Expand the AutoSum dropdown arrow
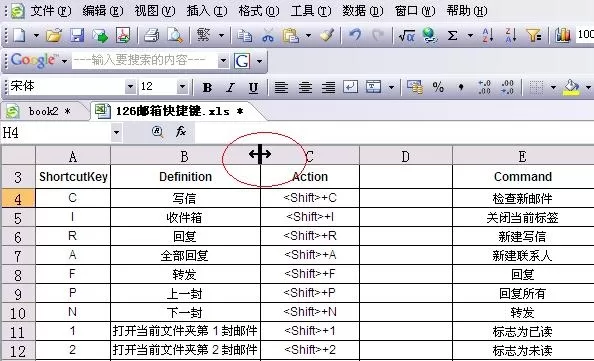Screen dimensions: 594x361 (470, 36)
